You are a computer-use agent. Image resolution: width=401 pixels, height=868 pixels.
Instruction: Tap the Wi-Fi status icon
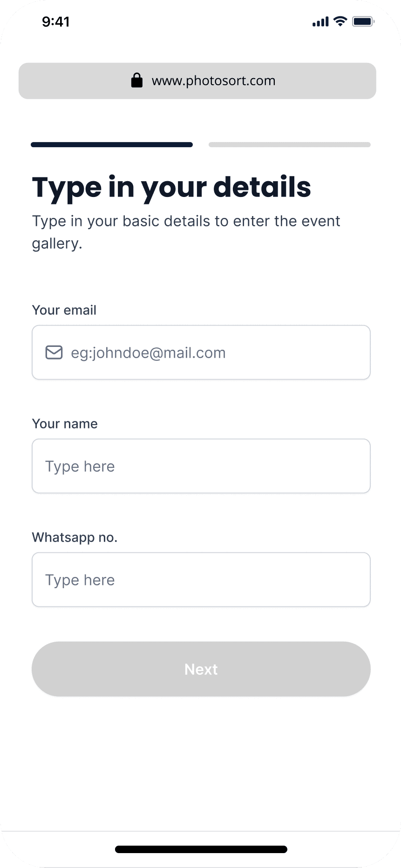[340, 21]
